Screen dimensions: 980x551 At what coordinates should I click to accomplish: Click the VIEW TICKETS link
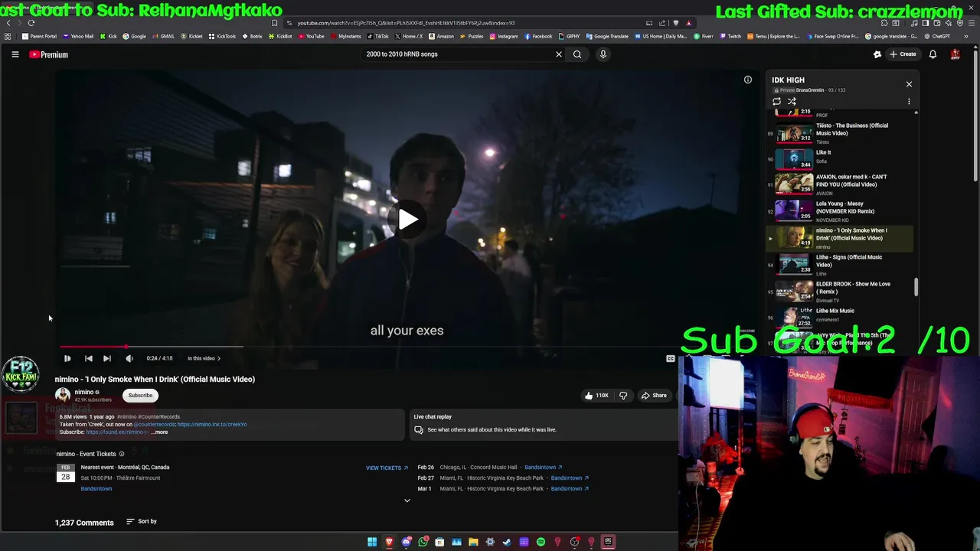pos(387,468)
